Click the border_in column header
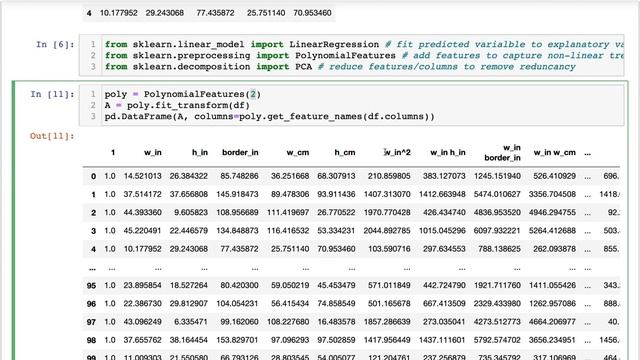 point(240,153)
